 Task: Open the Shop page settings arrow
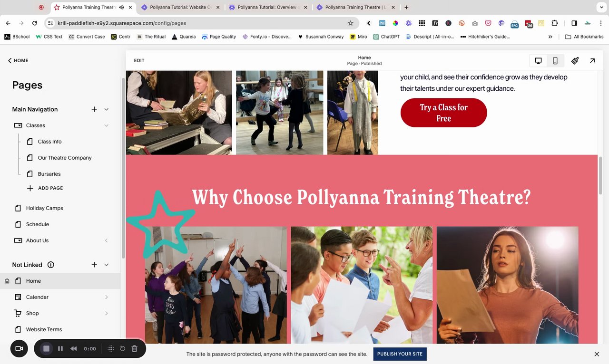click(106, 313)
